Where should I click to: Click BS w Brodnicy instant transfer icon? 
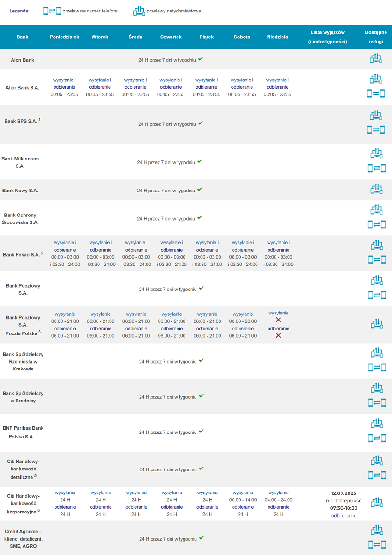coord(376,388)
